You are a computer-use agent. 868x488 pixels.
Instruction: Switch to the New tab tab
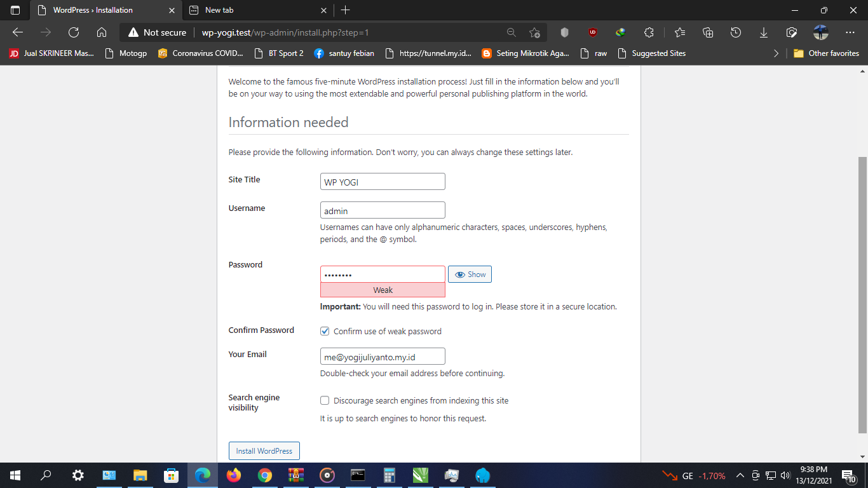click(x=258, y=10)
